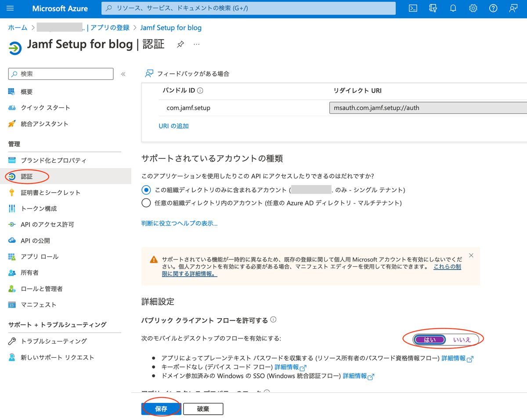Click the 証明書とシークレット key icon
Image resolution: width=527 pixels, height=420 pixels.
point(12,192)
